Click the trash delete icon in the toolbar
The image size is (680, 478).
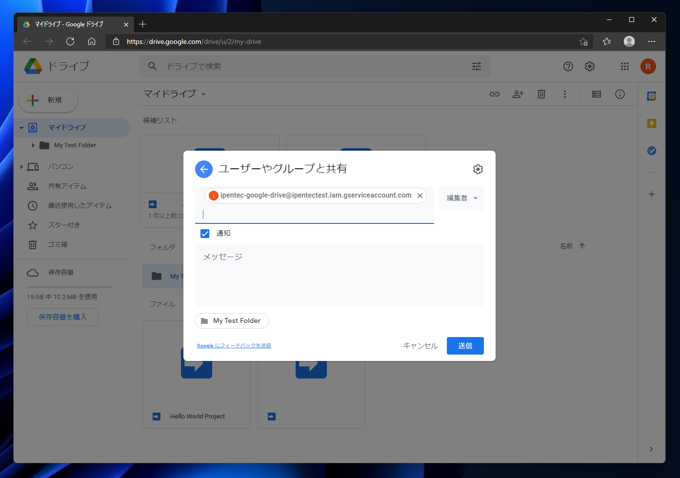[541, 94]
